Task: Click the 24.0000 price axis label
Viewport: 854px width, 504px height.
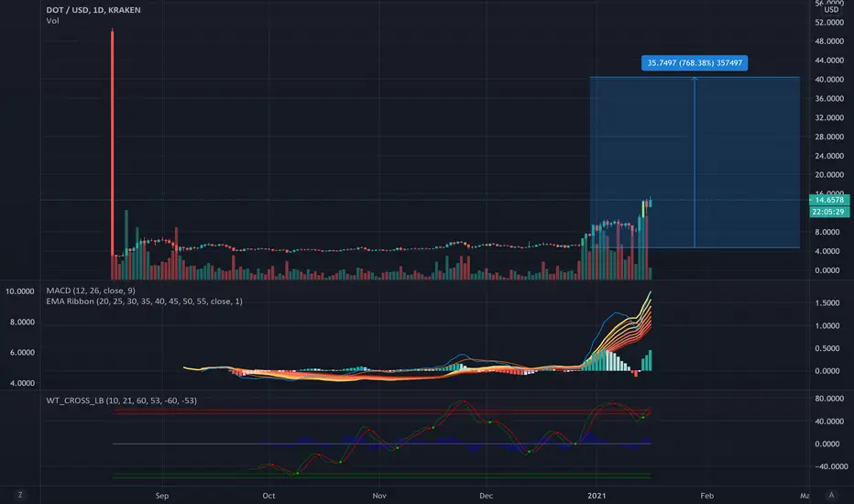Action: pos(829,156)
